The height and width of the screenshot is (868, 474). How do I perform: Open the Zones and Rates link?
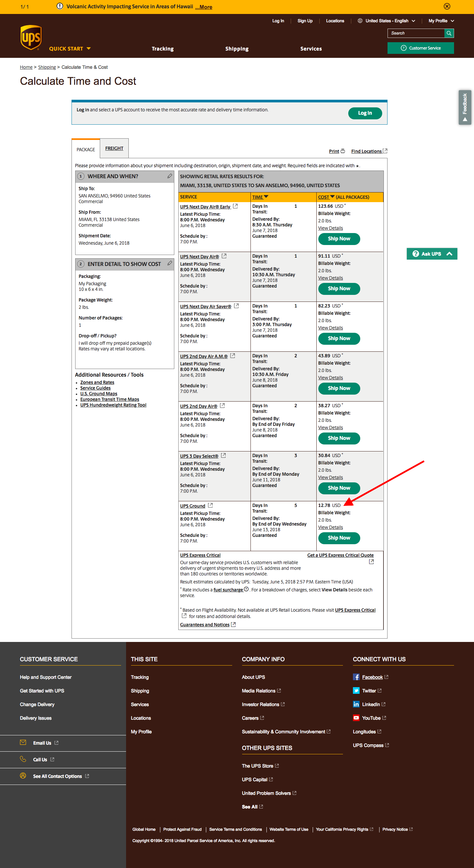point(97,382)
